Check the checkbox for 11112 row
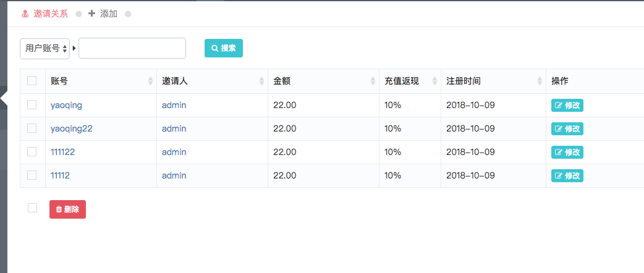Viewport: 644px width, 273px height. click(x=32, y=175)
